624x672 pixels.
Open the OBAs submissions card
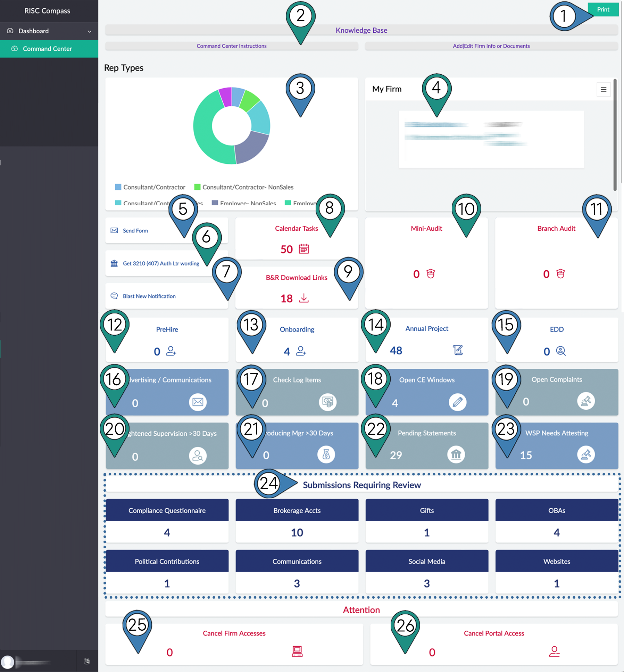coord(557,521)
